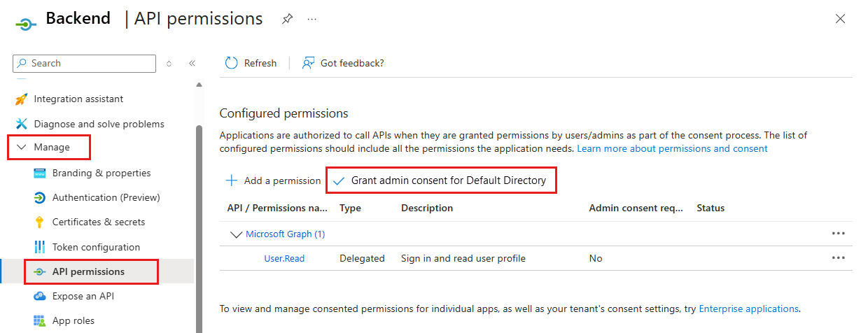Click the Refresh circular arrow icon

click(232, 63)
